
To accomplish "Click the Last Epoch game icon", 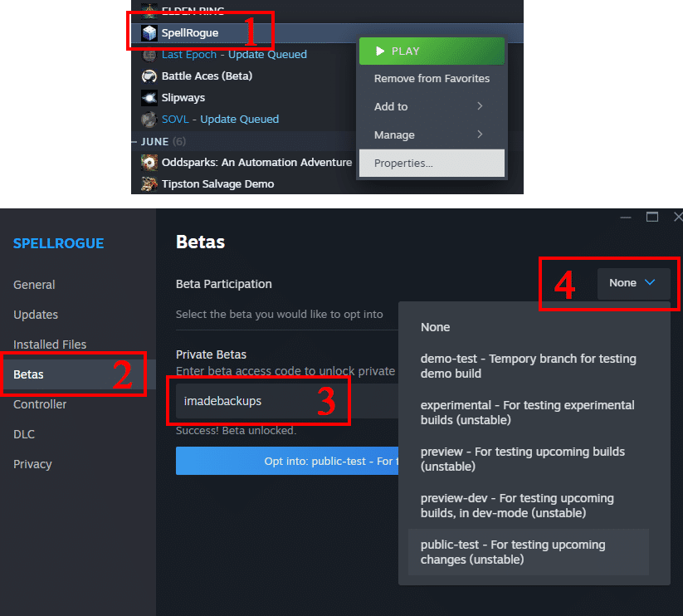I will click(149, 55).
